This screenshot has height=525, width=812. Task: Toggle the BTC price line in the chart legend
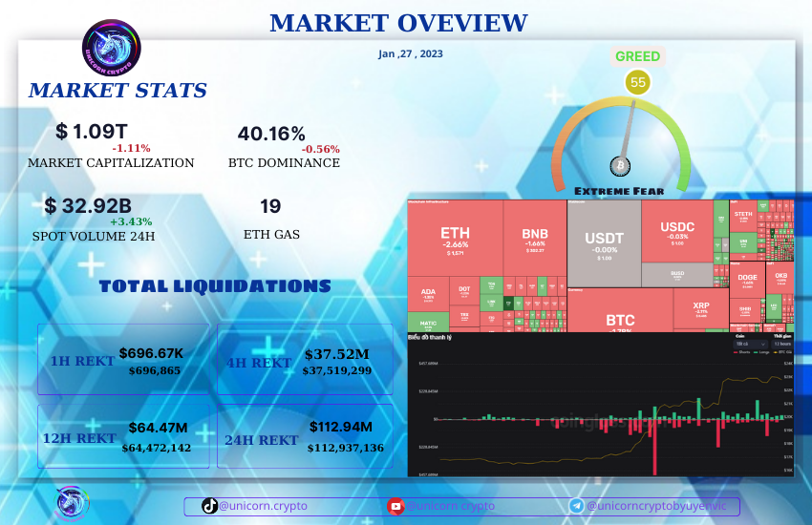point(782,352)
